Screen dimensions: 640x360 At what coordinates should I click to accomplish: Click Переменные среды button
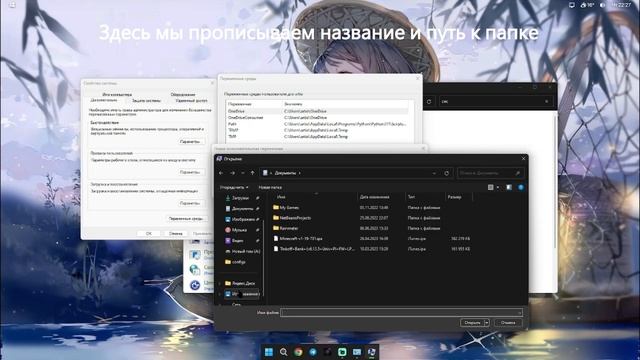(x=186, y=219)
